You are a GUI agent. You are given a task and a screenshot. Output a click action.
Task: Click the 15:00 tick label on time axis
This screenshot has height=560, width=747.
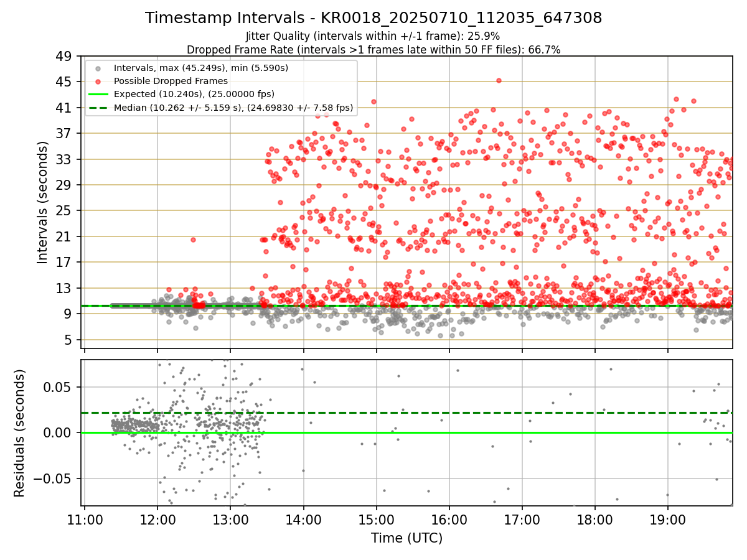pyautogui.click(x=376, y=519)
